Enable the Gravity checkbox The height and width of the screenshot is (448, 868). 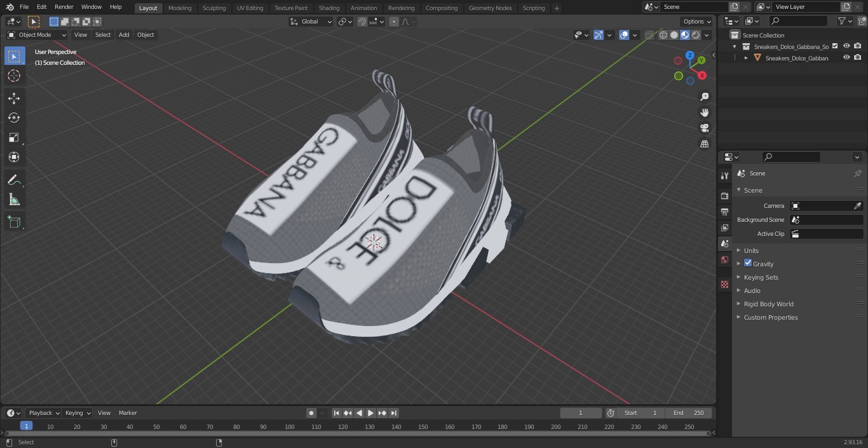tap(748, 263)
